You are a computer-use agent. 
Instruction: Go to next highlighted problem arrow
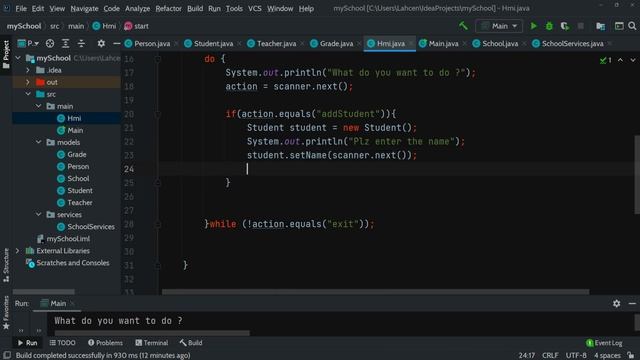pos(632,60)
